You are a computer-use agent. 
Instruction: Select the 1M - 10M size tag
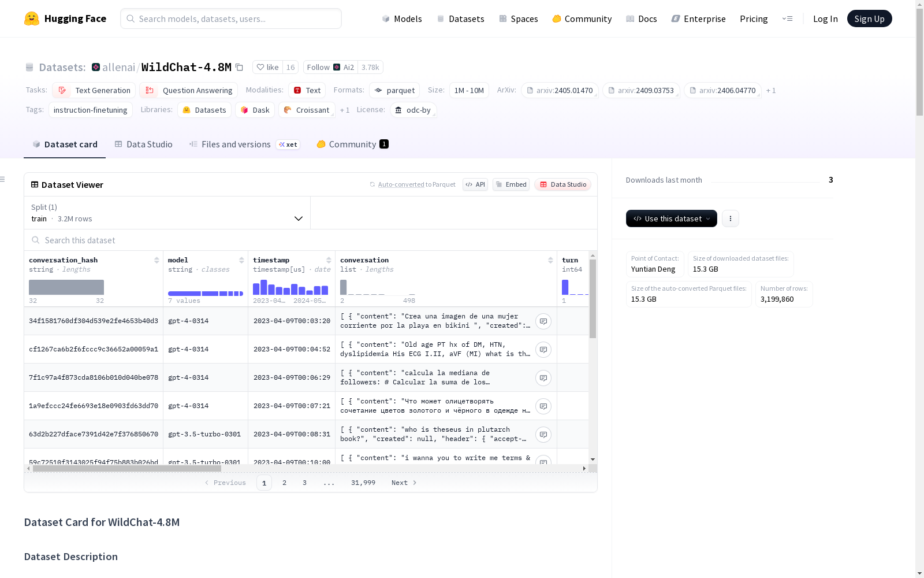tap(469, 90)
